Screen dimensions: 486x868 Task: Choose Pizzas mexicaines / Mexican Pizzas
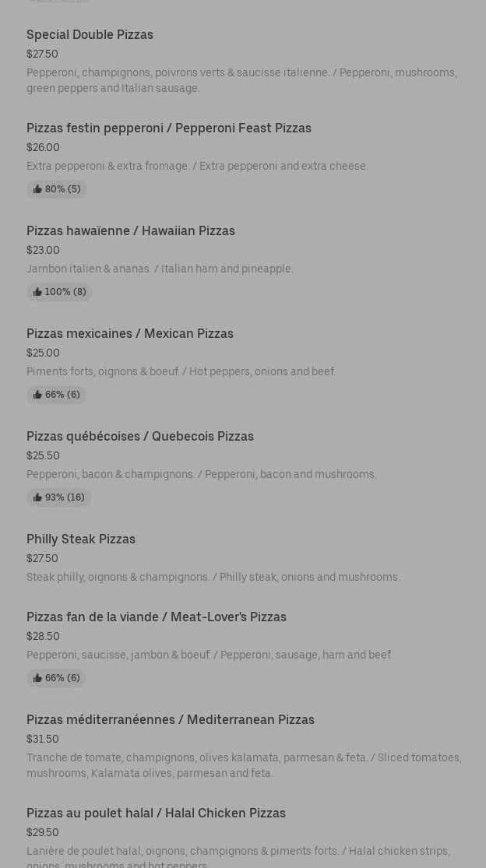(129, 333)
